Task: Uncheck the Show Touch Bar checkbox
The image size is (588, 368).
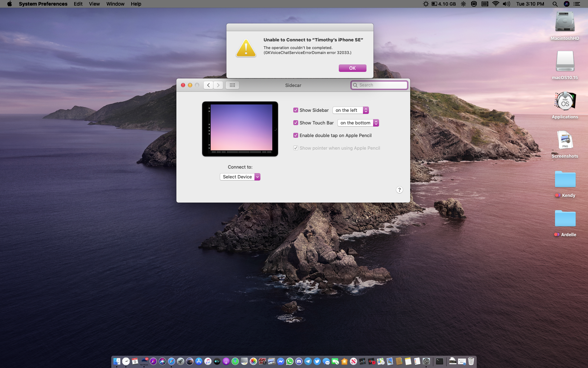Action: point(296,123)
